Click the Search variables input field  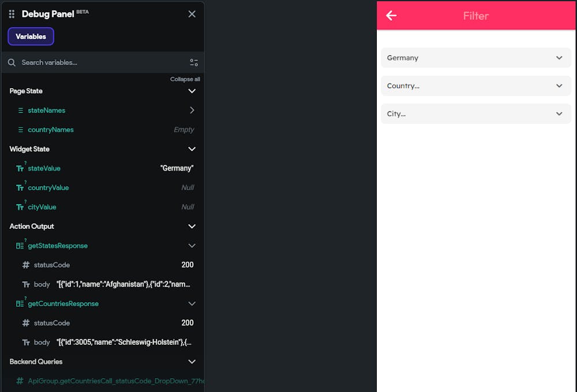click(x=103, y=62)
